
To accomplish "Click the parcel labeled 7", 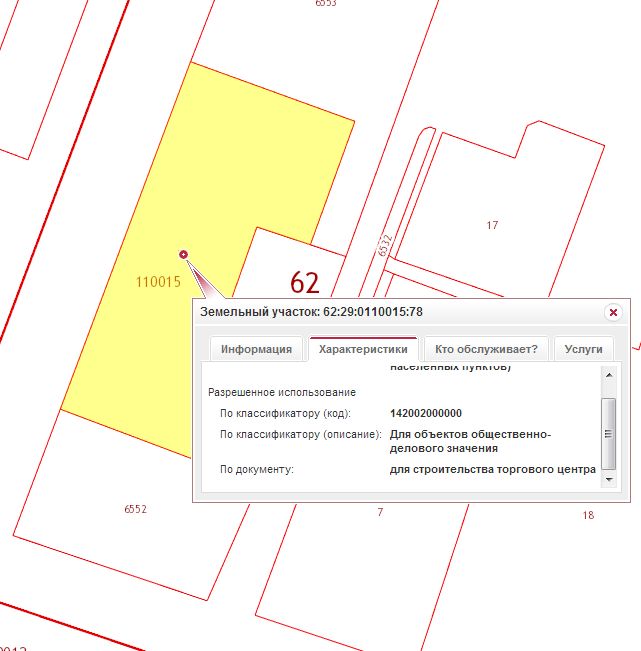I will pyautogui.click(x=380, y=513).
